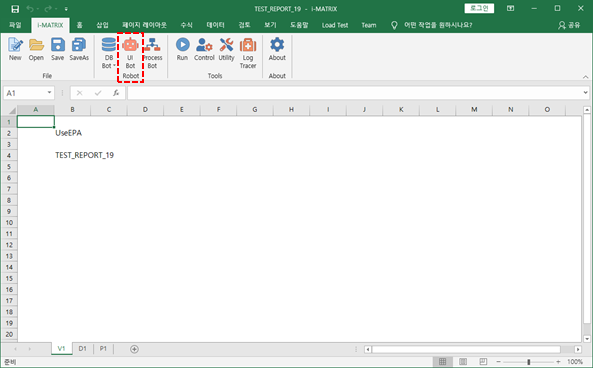Click the Redo arrow in title bar
This screenshot has height=368, width=593.
48,9
